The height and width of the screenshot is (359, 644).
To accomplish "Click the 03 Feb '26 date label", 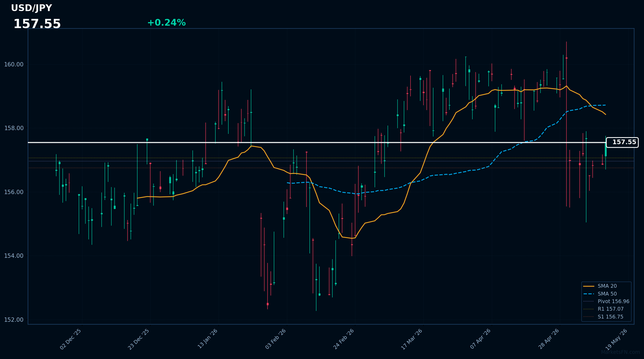I will click(276, 339).
